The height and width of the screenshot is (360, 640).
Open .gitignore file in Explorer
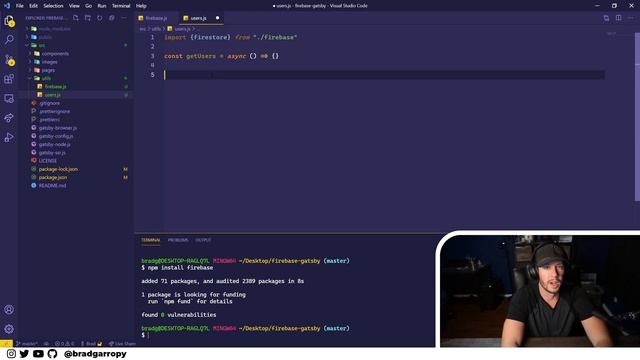49,103
